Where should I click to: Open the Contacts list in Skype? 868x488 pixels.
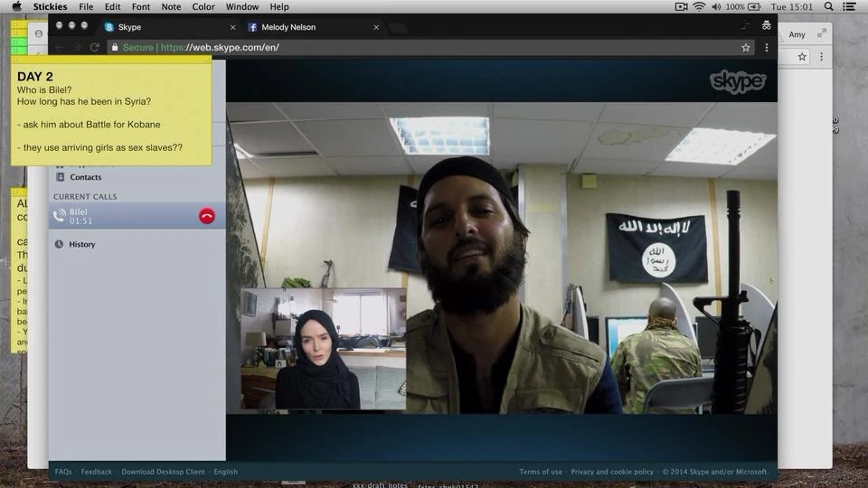click(x=85, y=177)
